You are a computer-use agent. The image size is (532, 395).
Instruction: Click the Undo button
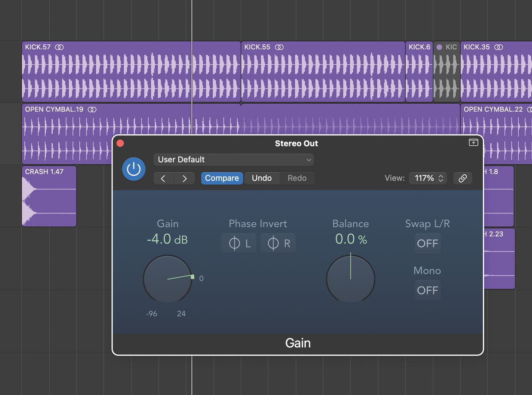click(262, 178)
